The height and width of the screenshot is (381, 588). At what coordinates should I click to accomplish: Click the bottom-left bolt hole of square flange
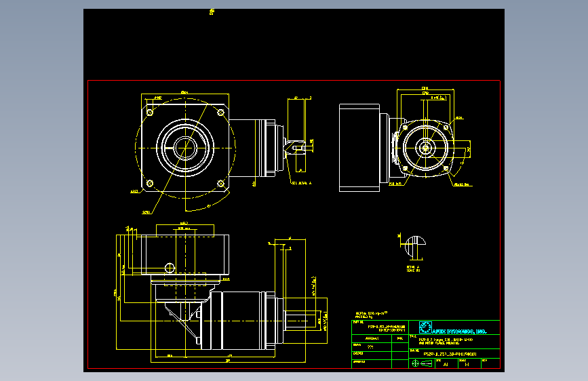[x=150, y=183]
